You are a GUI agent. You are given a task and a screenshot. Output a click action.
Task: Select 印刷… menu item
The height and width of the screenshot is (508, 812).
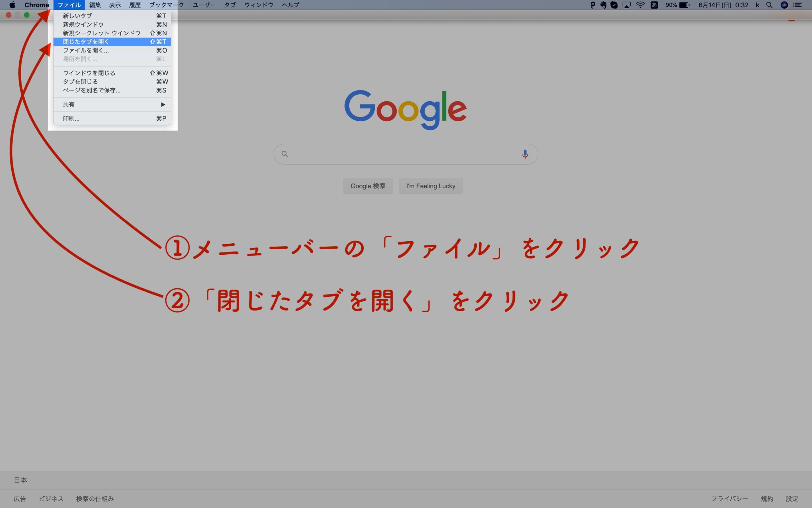click(x=112, y=118)
